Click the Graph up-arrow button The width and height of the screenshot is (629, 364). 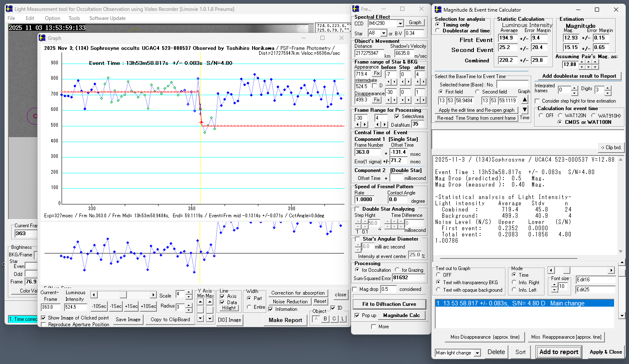click(x=525, y=100)
